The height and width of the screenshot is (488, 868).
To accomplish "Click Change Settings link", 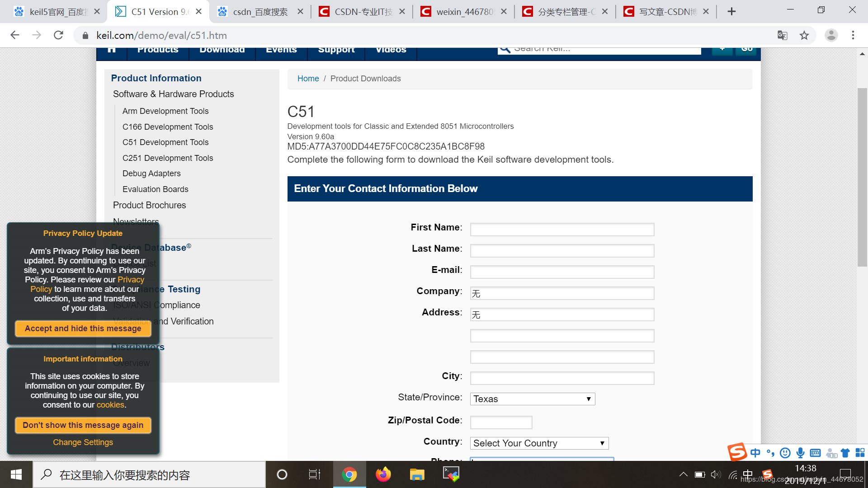I will click(x=83, y=442).
